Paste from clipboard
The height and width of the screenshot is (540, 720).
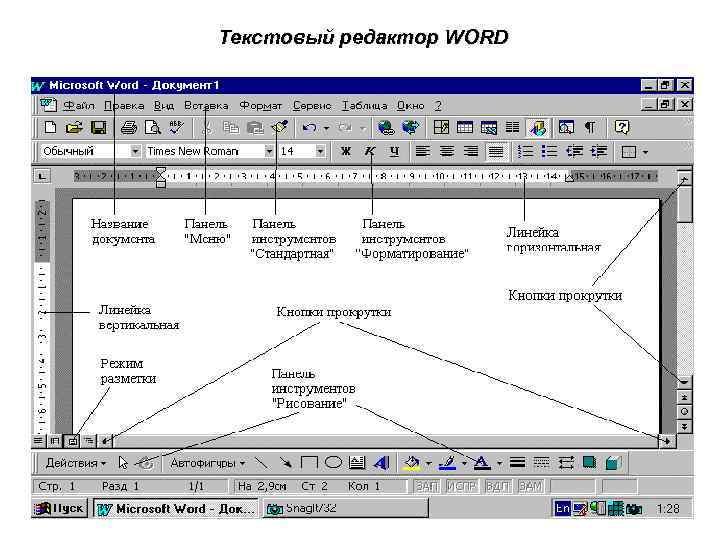[x=255, y=127]
